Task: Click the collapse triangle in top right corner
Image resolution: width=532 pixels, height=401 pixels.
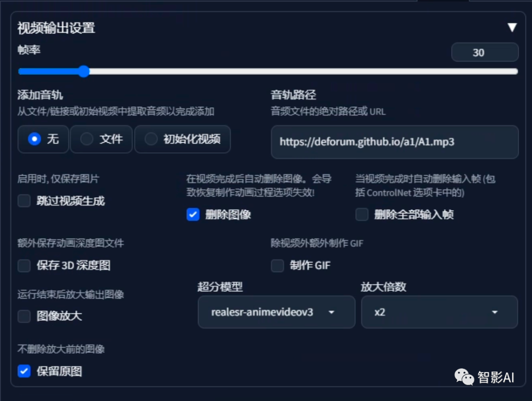Action: [512, 28]
